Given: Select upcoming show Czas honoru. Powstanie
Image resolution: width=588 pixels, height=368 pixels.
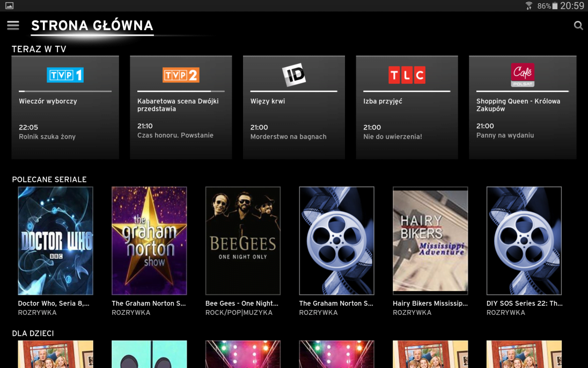Looking at the screenshot, I should coord(175,135).
